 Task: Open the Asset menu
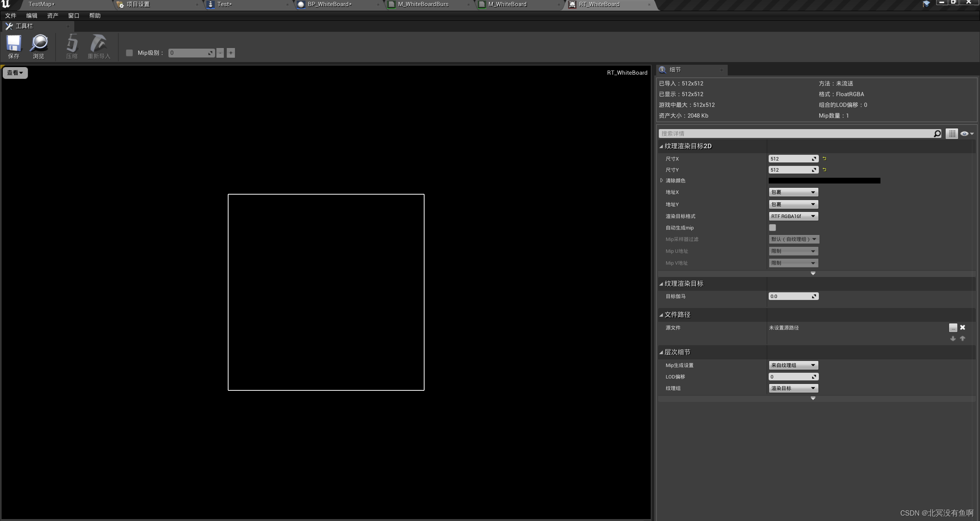pyautogui.click(x=52, y=16)
